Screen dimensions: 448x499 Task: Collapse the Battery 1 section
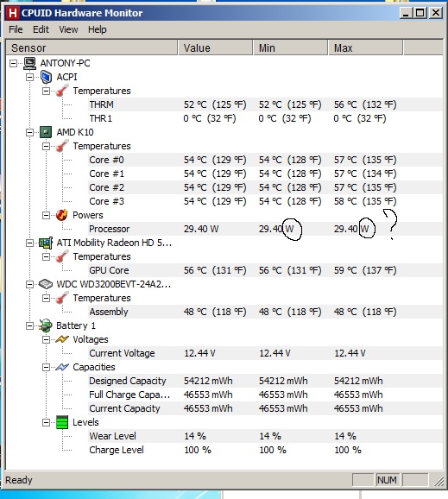click(x=29, y=325)
